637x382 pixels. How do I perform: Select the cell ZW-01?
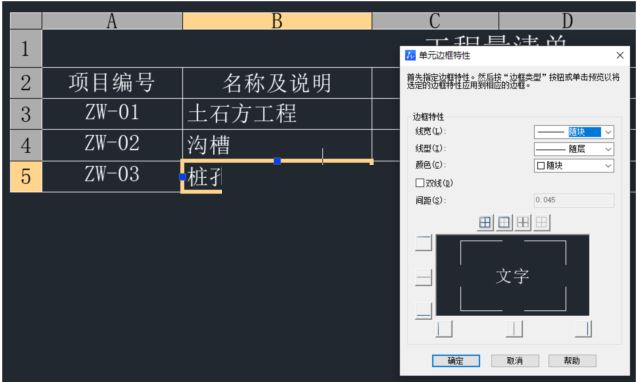pos(112,114)
